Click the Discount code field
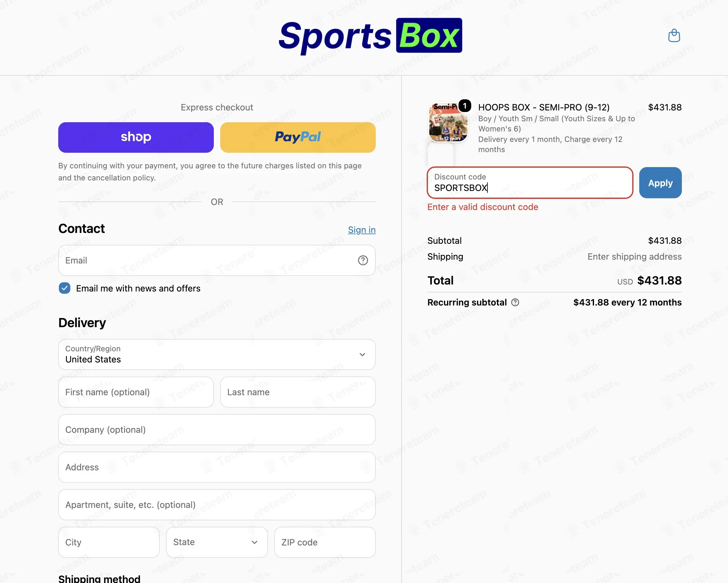 click(x=530, y=183)
